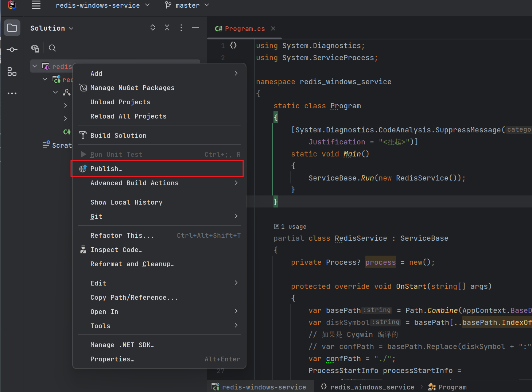Click the catego inlay hint in SuppressMessage
Viewport: 532px width, 392px height.
[x=519, y=129]
